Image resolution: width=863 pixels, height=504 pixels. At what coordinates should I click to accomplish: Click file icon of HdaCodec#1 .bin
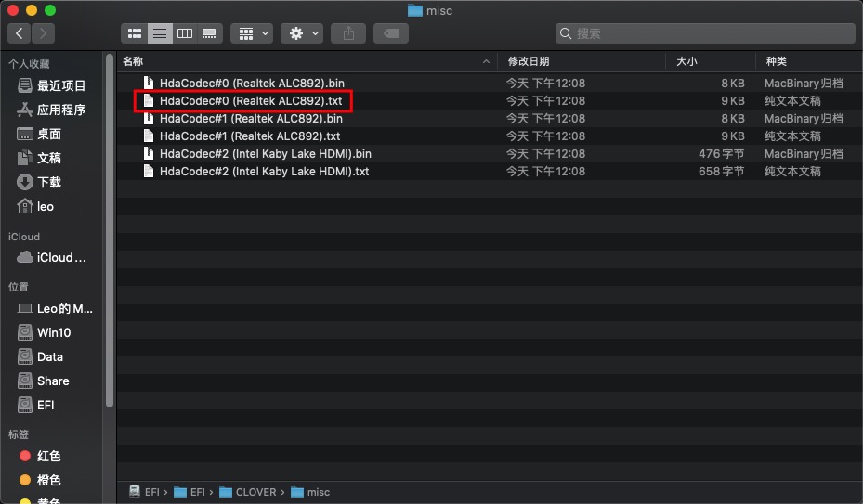point(148,118)
